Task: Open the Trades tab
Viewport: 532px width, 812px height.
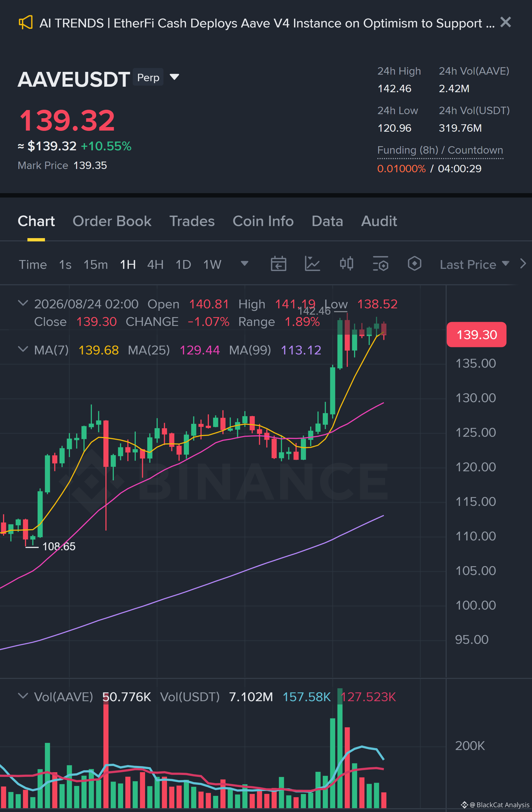Action: [192, 221]
